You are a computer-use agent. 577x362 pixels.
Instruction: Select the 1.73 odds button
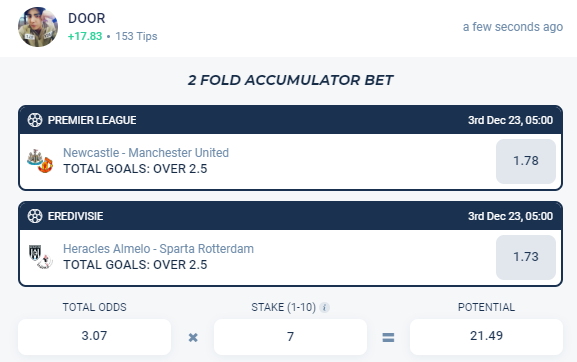[526, 257]
